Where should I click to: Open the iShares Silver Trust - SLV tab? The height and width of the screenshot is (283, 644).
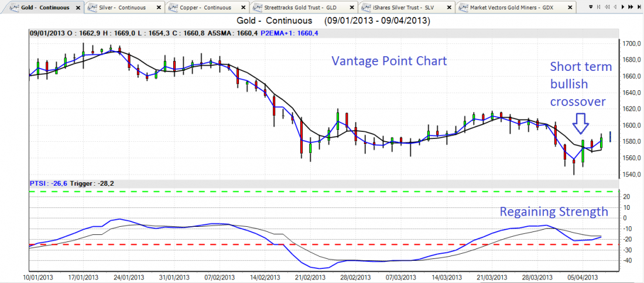coord(399,7)
